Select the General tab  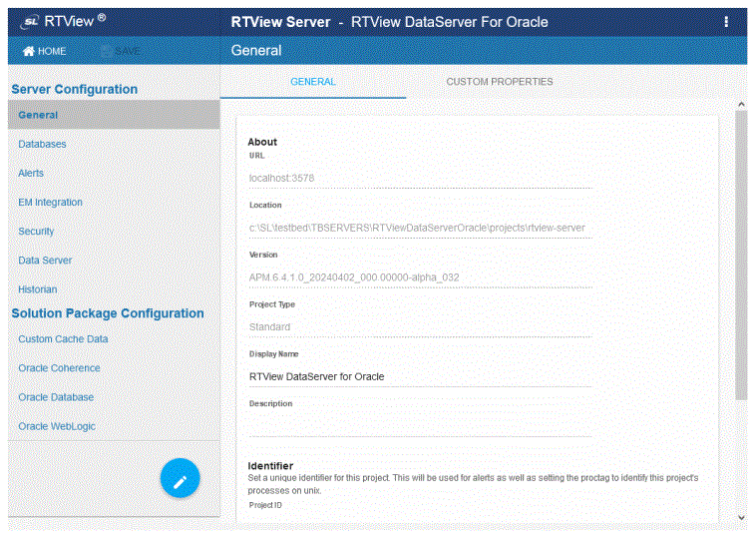coord(312,82)
